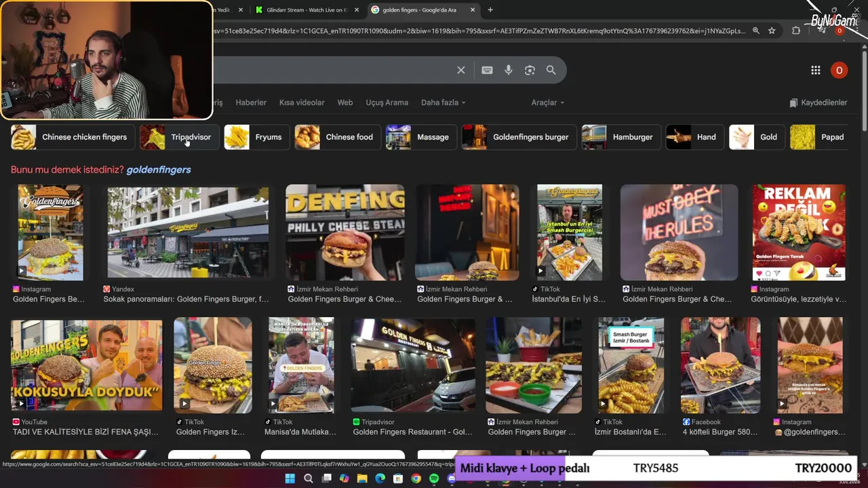868x488 pixels.
Task: Select the Hamburger suggestion chip
Action: coord(621,137)
